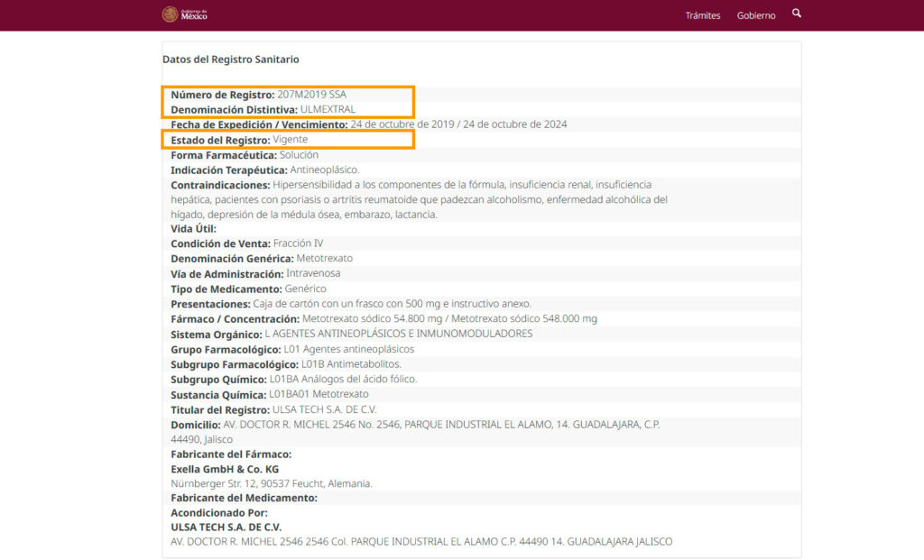Click the pharmaceutical form 'Solución'
Screen dimensions: 924x560
coord(299,155)
